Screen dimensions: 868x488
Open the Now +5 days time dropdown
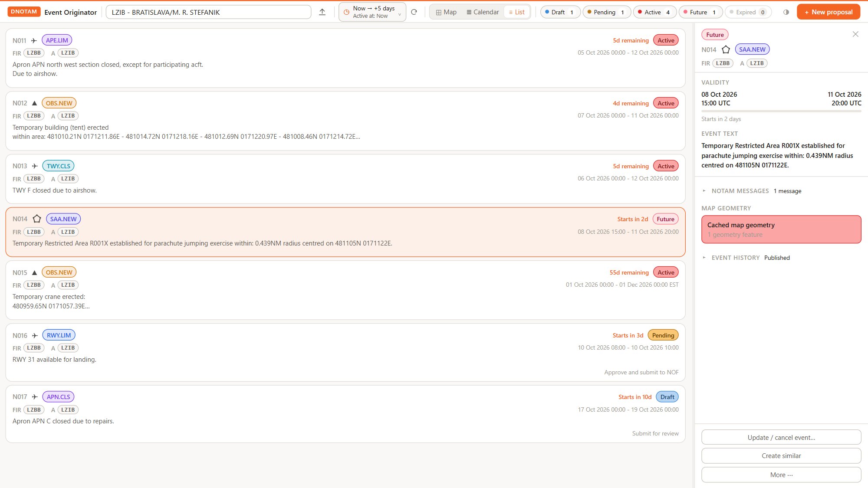[372, 12]
